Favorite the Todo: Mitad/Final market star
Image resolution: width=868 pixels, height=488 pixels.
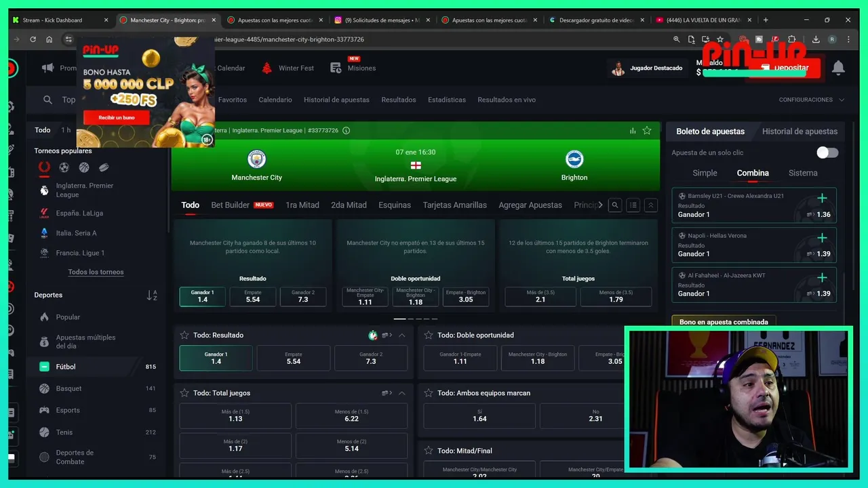429,450
